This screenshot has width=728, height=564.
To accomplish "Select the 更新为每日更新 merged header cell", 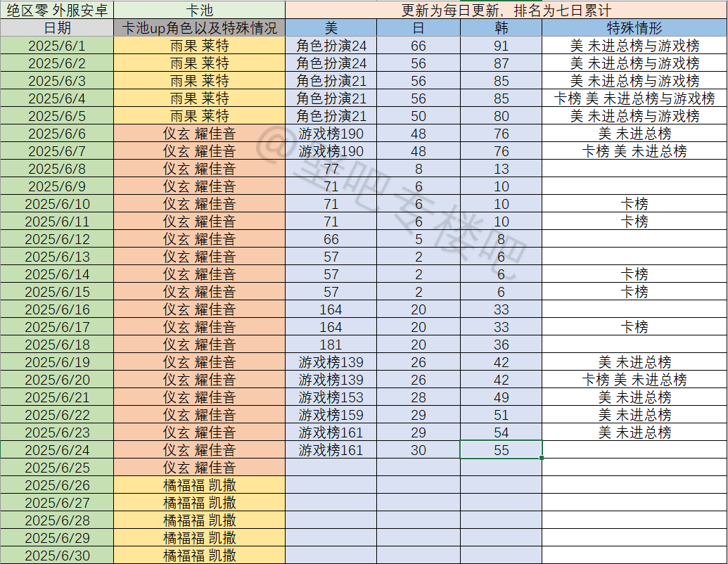I will tap(506, 10).
